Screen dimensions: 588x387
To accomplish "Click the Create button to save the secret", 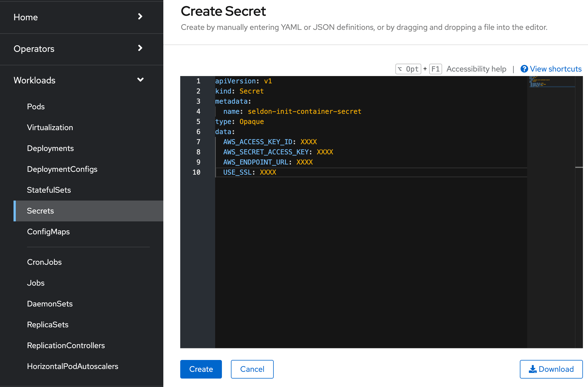I will tap(201, 369).
